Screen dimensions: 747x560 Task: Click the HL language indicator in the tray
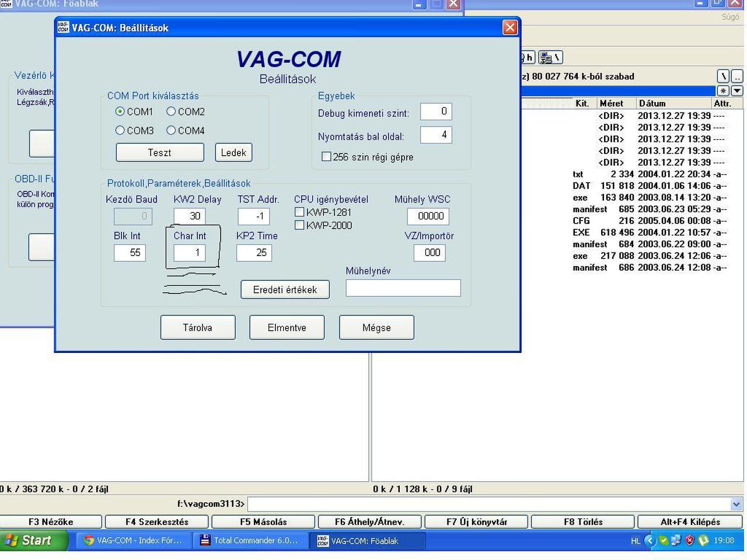(636, 541)
